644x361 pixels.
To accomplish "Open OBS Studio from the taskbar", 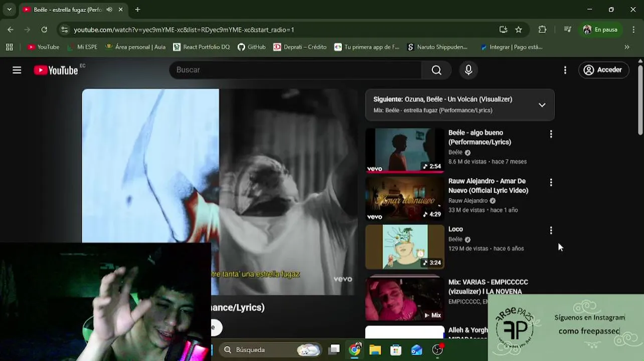I will click(438, 349).
